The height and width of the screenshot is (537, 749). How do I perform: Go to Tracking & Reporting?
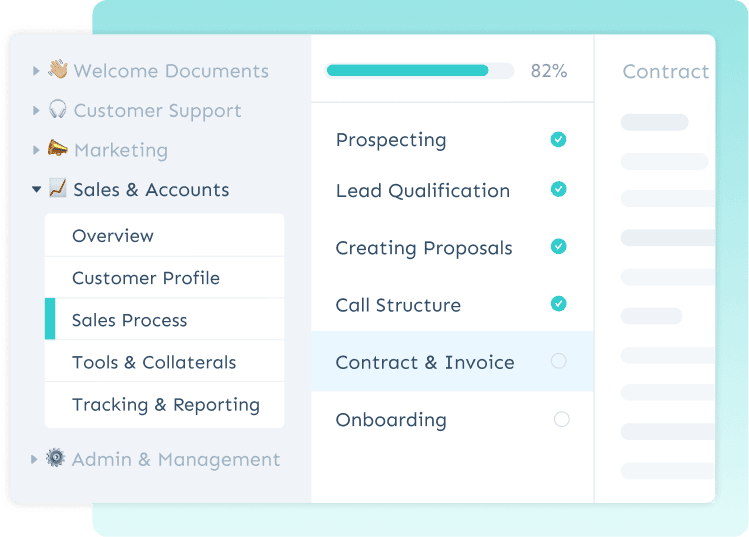click(x=166, y=405)
